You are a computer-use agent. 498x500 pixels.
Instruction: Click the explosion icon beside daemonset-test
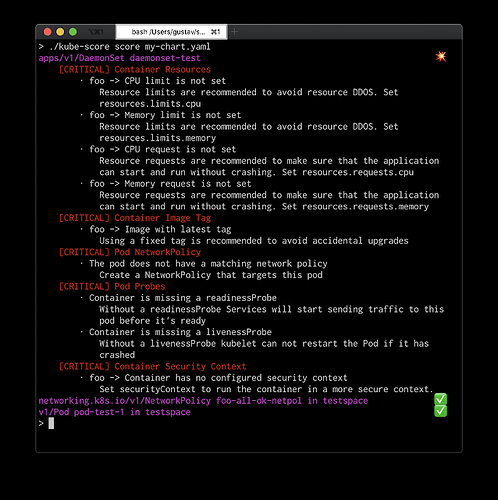pos(441,56)
